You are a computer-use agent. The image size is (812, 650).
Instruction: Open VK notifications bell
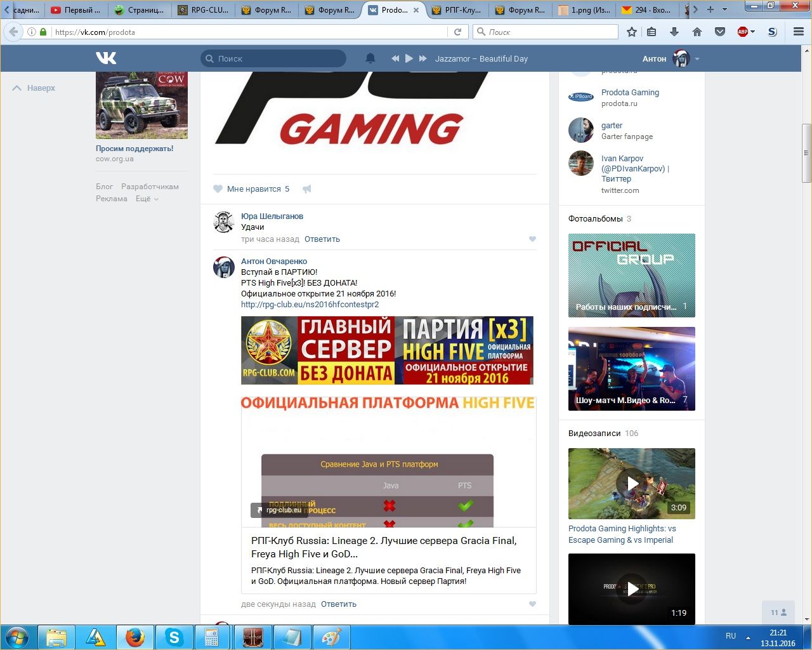[x=370, y=58]
